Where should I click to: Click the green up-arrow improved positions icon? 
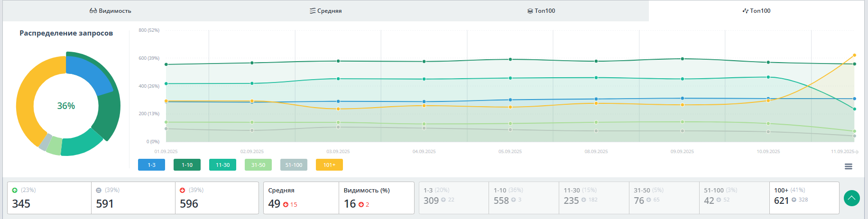point(15,190)
